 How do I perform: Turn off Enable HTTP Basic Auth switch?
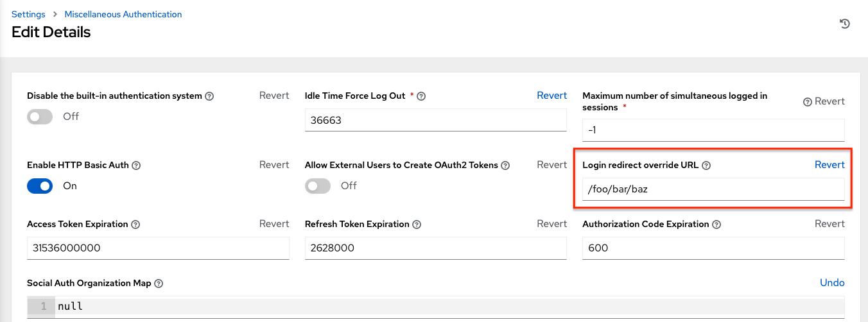[x=40, y=186]
